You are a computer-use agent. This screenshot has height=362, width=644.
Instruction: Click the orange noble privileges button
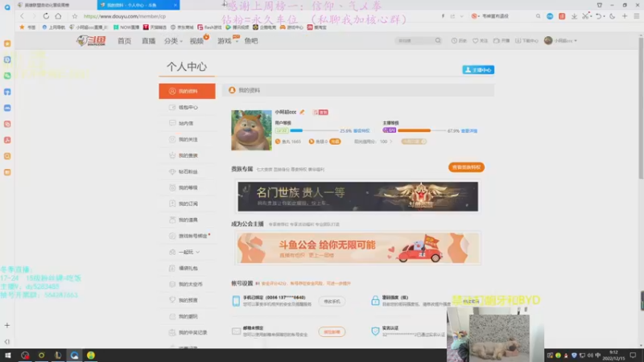click(x=466, y=167)
